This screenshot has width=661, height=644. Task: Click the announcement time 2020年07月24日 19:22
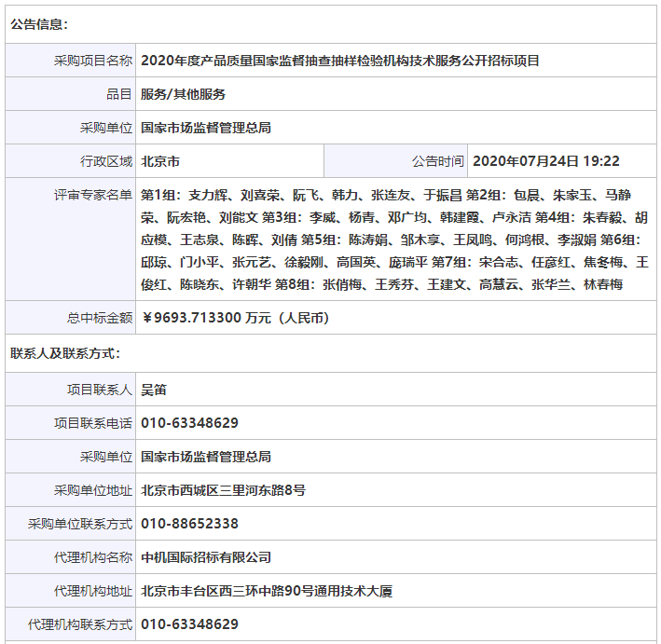pos(546,161)
